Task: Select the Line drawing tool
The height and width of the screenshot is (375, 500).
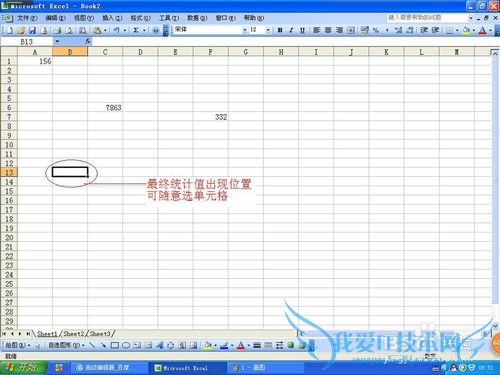Action: (x=92, y=345)
